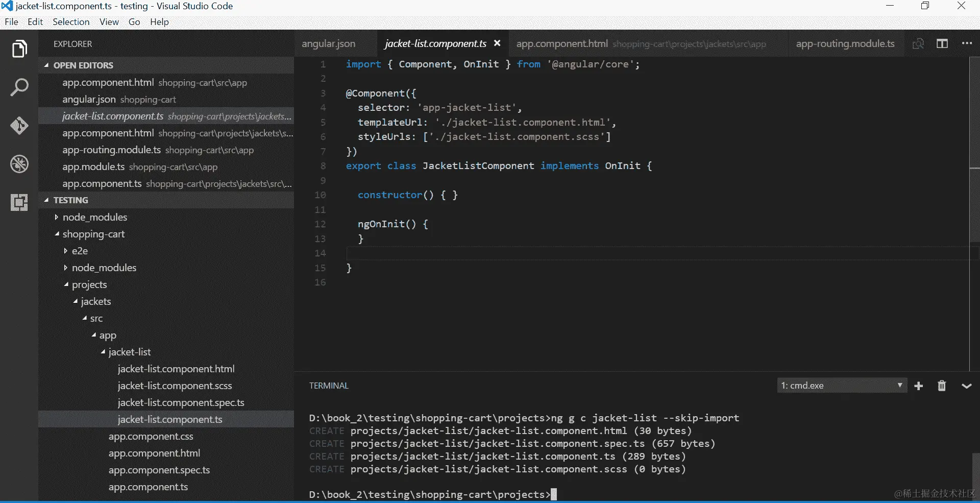Viewport: 980px width, 503px height.
Task: Open app.component.ts in the file tree
Action: (x=166, y=487)
